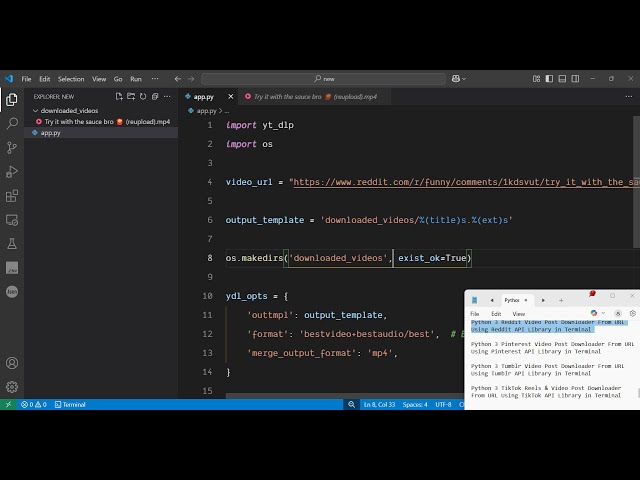Click app.py in the breadcrumb

click(207, 111)
